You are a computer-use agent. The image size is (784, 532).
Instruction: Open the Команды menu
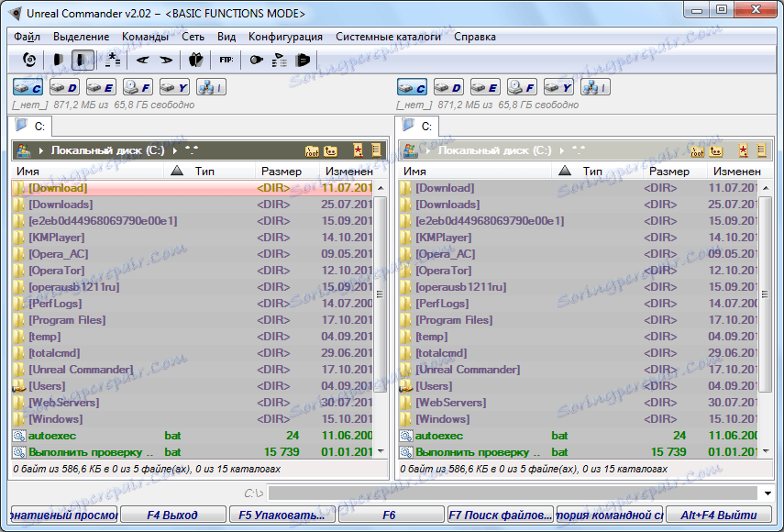145,37
